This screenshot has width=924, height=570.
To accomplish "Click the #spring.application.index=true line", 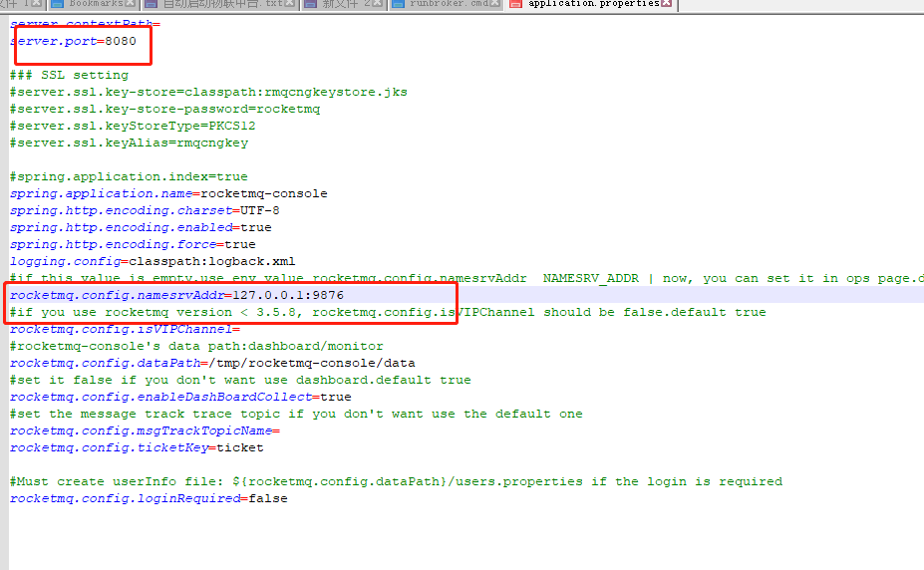I will [x=129, y=176].
